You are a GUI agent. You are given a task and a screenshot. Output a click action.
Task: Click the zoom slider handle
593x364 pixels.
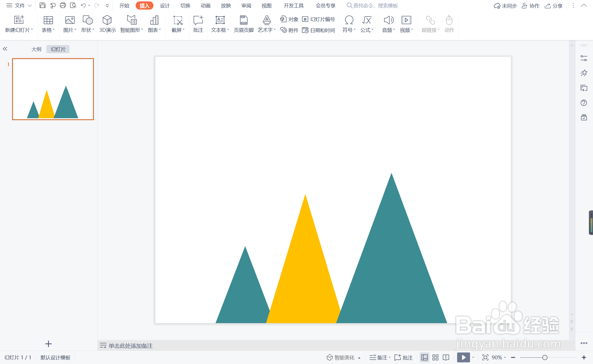545,357
